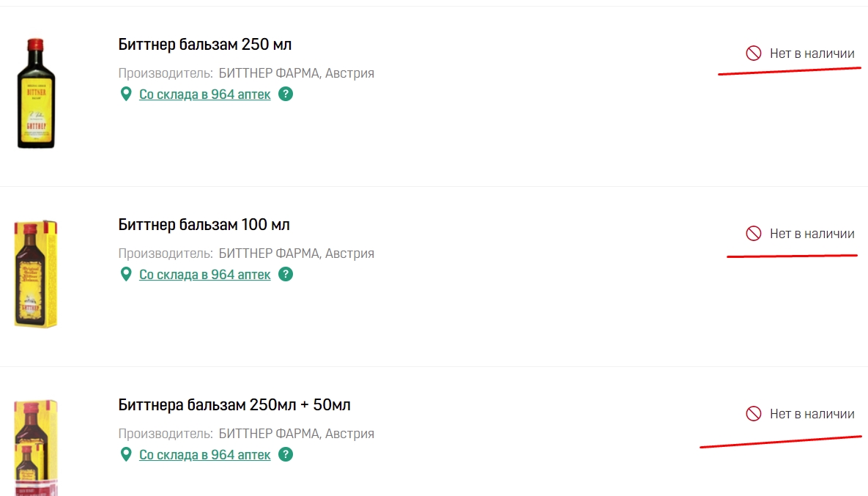Click help icon for Биттнер бальзам 250 мл

[x=286, y=94]
